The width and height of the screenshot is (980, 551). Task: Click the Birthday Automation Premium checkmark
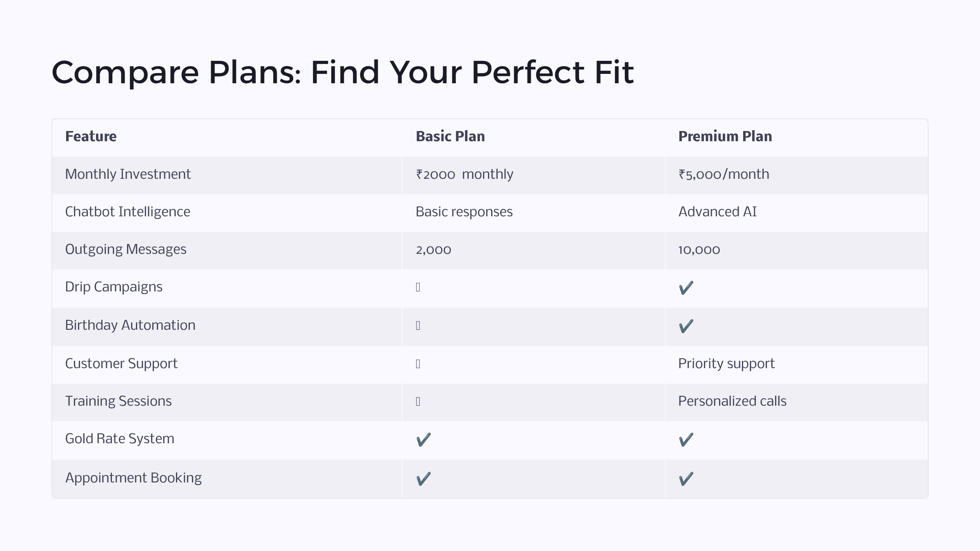point(686,326)
